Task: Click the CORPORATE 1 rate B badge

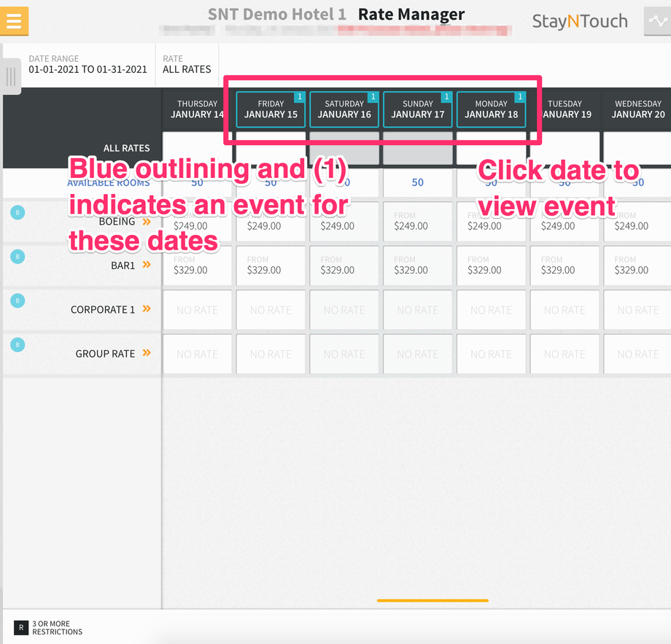Action: 18,300
